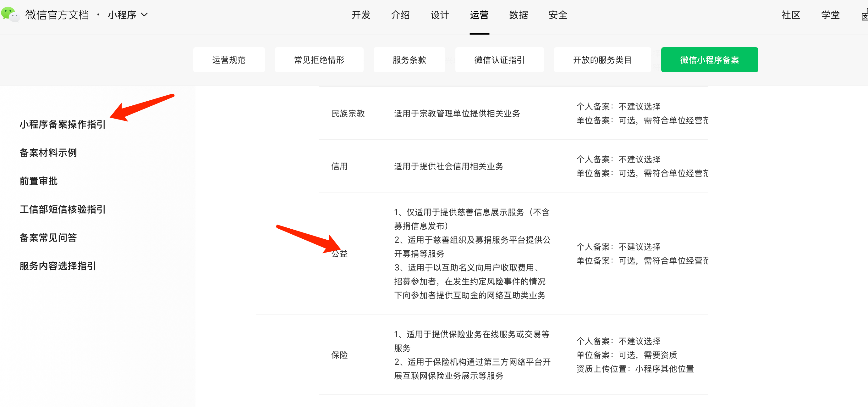The image size is (868, 407).
Task: Click the 信用 table cell
Action: coord(339,166)
